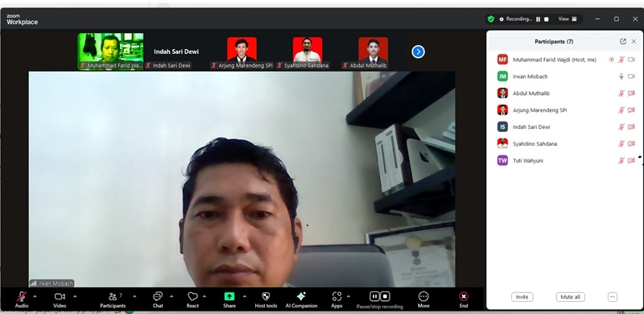
Task: Click the IS avatar in participants list
Action: pos(502,127)
